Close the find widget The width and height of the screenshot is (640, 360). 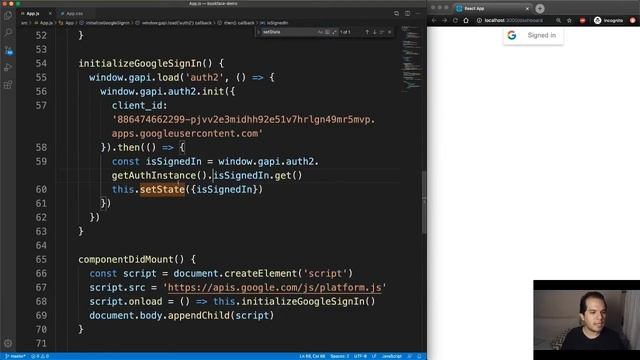coord(389,32)
